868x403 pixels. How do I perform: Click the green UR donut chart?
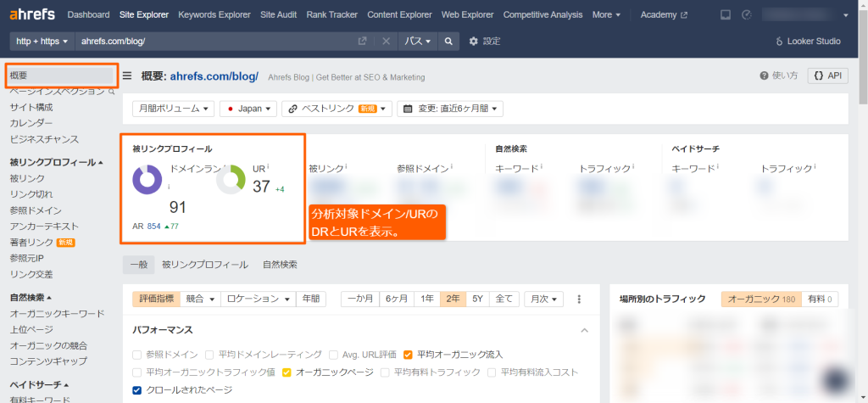(231, 180)
